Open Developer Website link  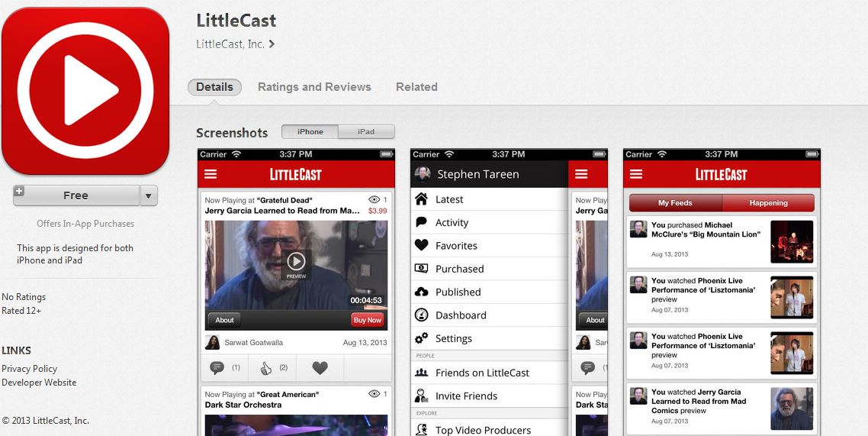pyautogui.click(x=40, y=383)
